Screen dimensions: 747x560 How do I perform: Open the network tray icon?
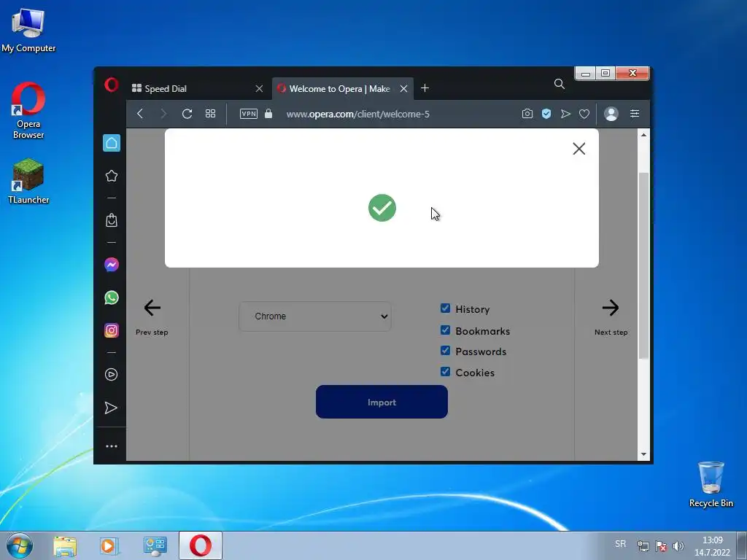pos(643,546)
